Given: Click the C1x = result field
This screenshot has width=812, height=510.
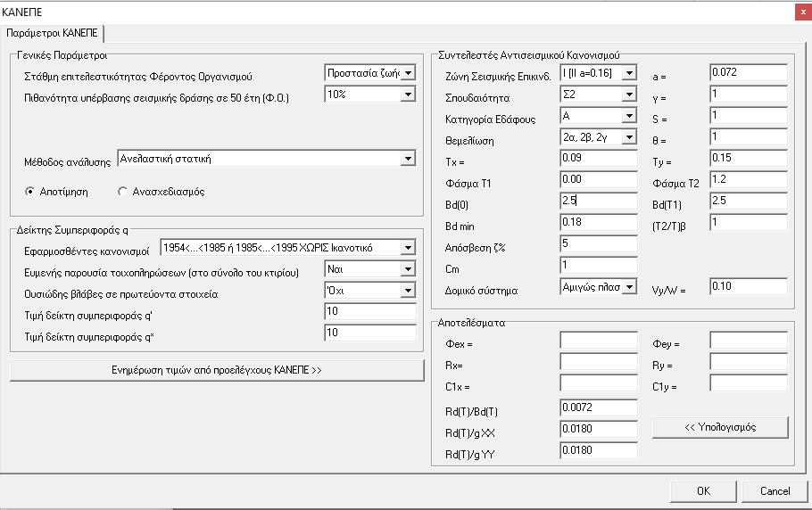Looking at the screenshot, I should pyautogui.click(x=598, y=383).
